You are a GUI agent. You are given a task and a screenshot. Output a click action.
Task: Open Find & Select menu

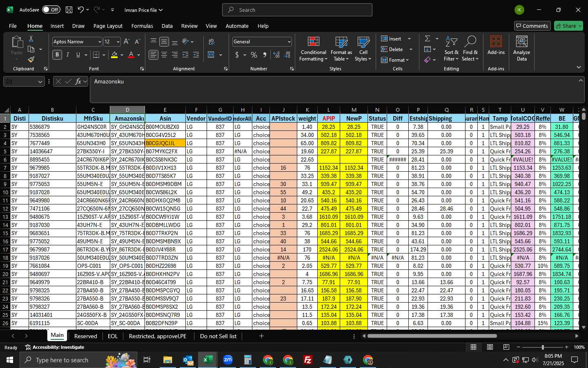point(470,49)
